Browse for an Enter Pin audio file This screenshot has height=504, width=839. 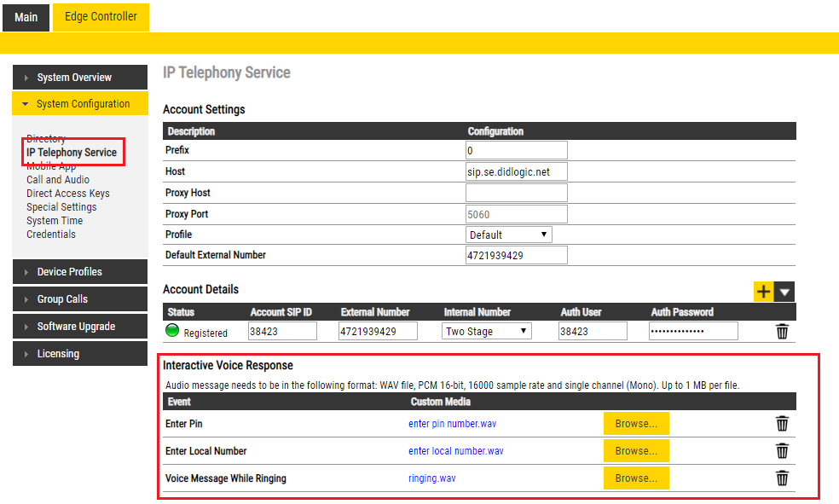point(636,424)
